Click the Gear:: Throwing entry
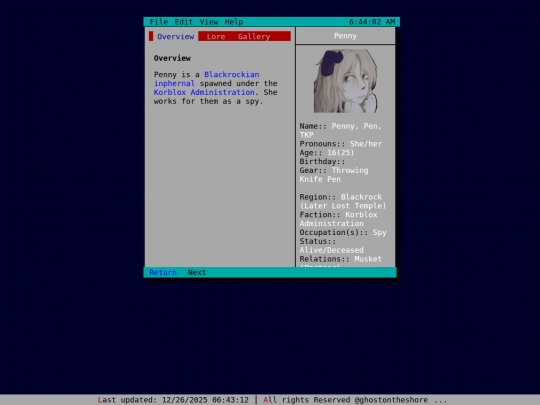The image size is (540, 405). [x=334, y=170]
